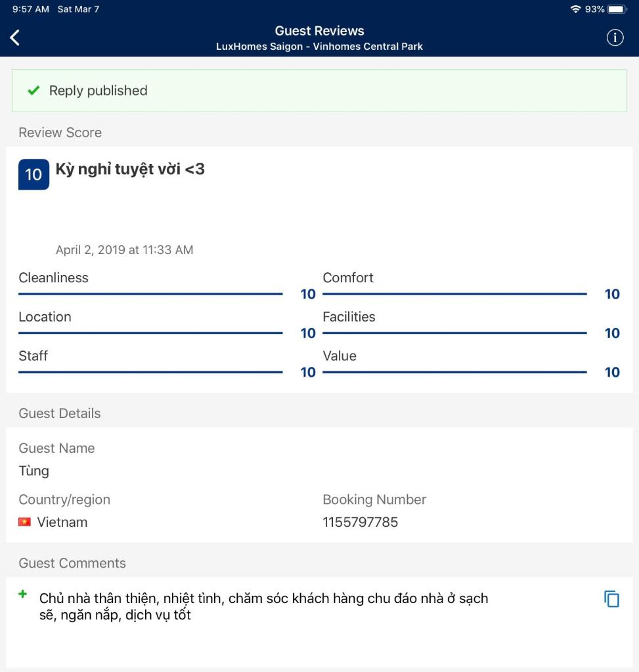Tap the Staff score value 10

pos(308,372)
